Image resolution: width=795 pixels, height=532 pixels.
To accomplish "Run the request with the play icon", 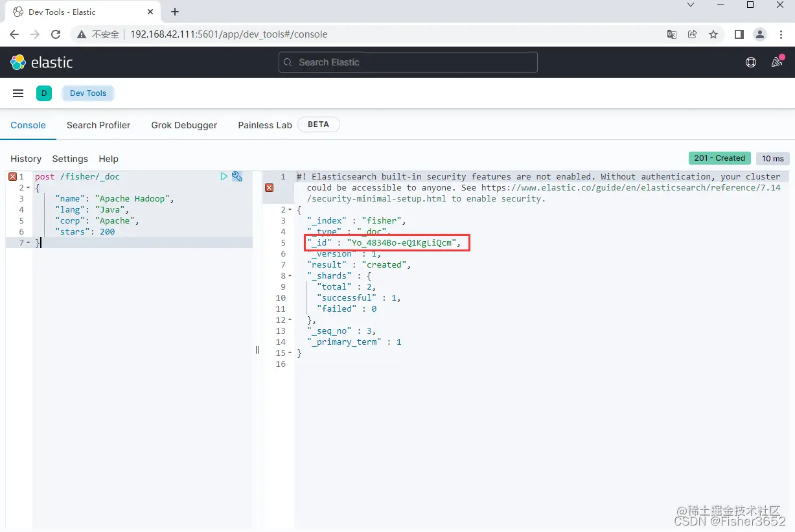I will 224,176.
